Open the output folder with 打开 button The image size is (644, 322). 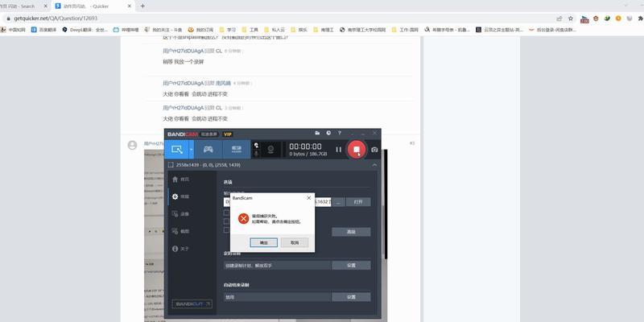[358, 202]
